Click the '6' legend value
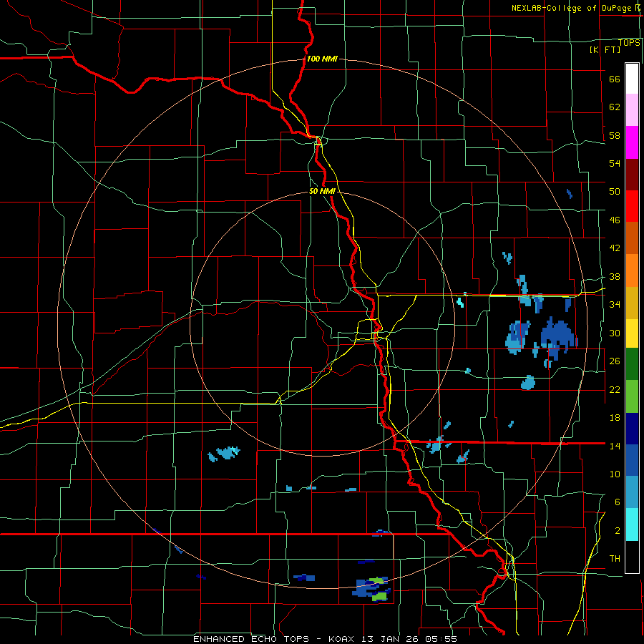This screenshot has width=644, height=644. point(618,502)
